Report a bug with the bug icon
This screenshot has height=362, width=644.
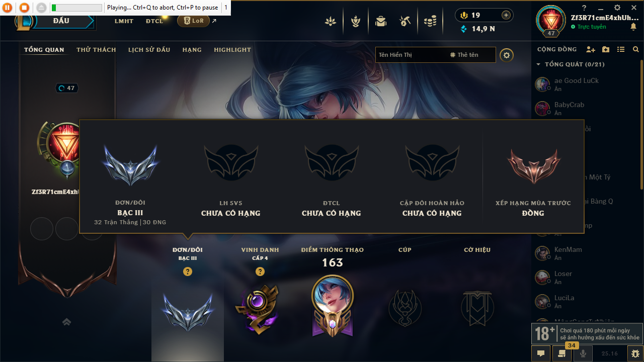tap(636, 353)
